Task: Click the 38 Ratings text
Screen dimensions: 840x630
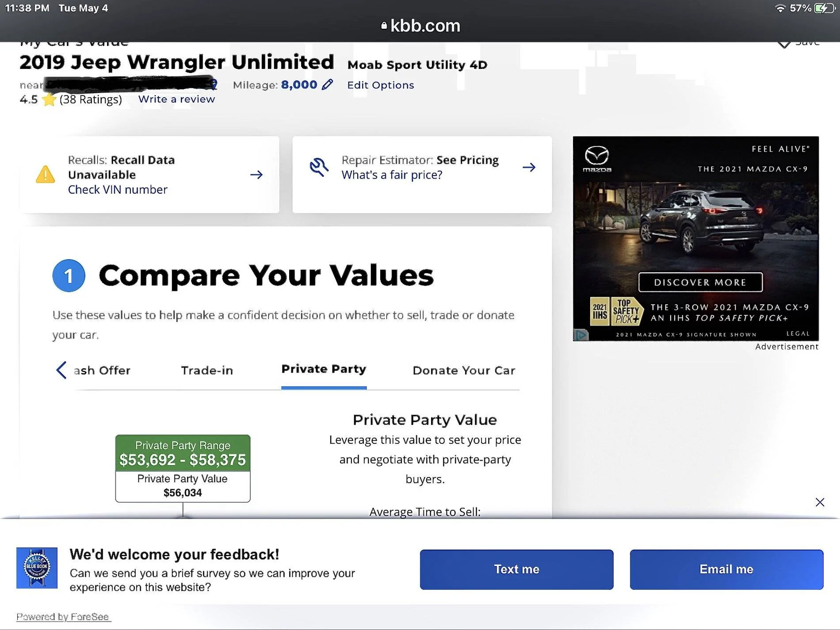Action: [91, 99]
